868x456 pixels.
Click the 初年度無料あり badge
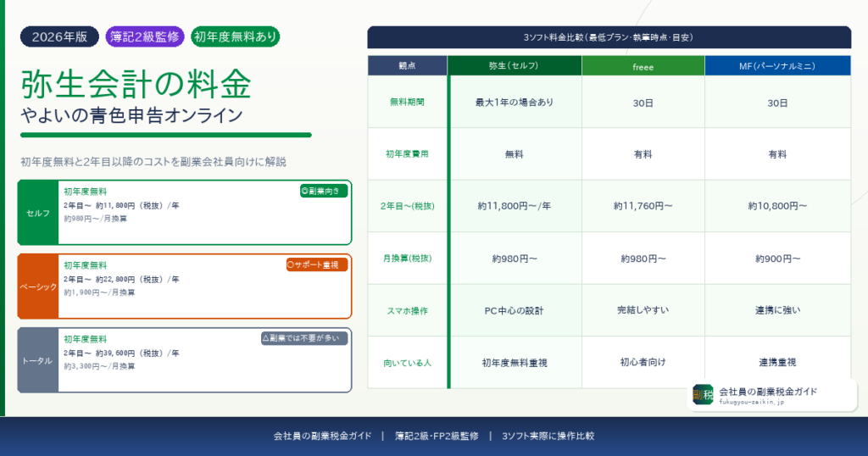(x=236, y=37)
